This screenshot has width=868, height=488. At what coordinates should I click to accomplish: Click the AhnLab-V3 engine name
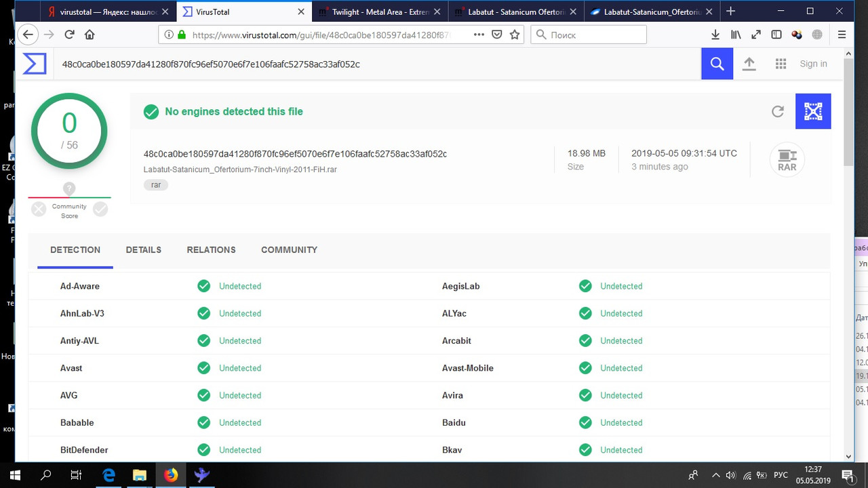point(82,313)
